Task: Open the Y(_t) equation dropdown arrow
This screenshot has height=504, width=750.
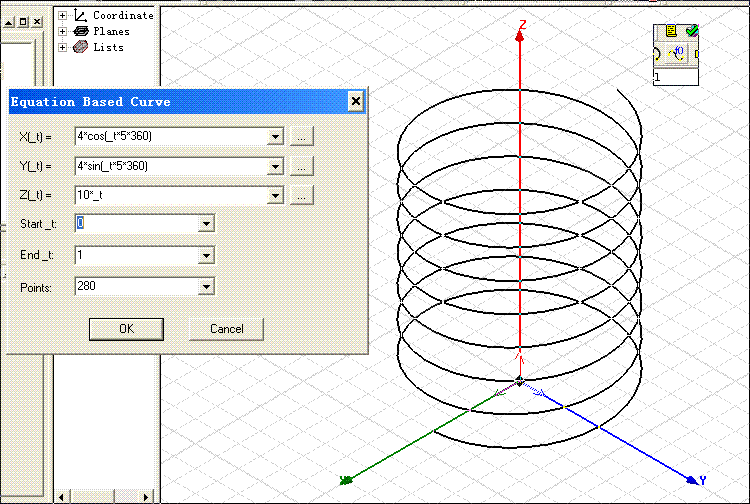Action: click(x=276, y=167)
